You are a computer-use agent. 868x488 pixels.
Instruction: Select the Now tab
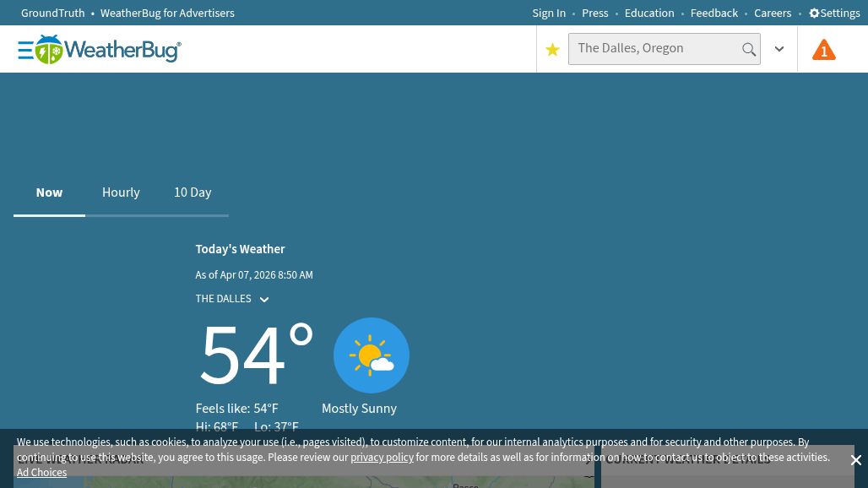pyautogui.click(x=49, y=192)
